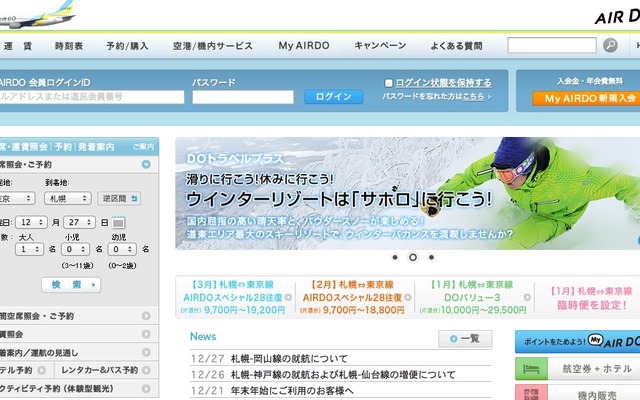The height and width of the screenshot is (400, 640).
Task: Click arrow icon beside ホテル予約
Action: coord(42,370)
